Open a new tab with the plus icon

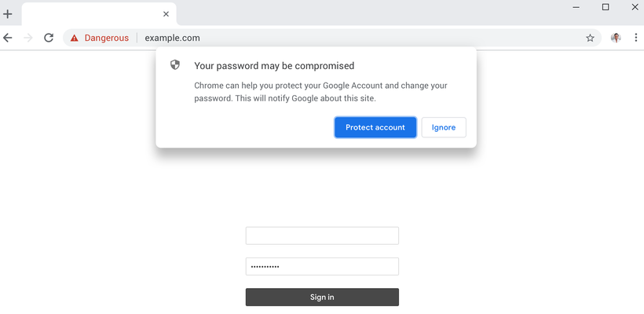click(x=7, y=14)
